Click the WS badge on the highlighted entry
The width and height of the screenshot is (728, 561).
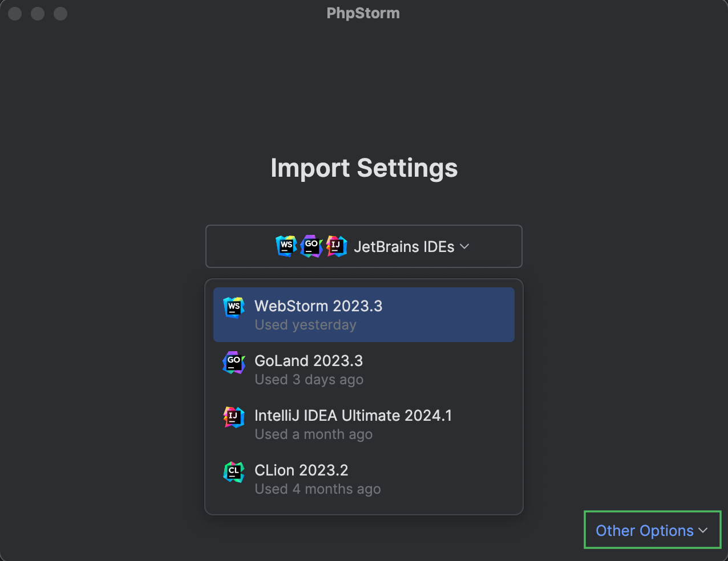coord(233,307)
